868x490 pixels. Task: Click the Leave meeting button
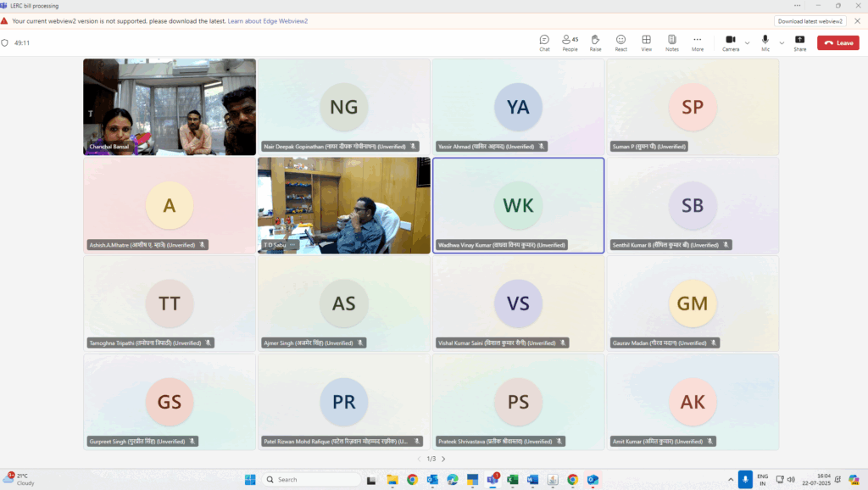point(837,42)
